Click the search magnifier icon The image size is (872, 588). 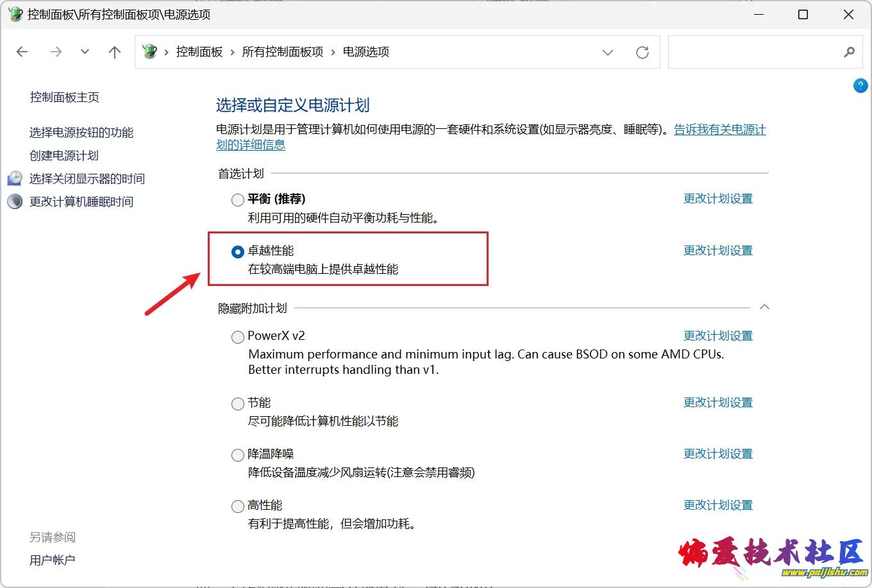coord(849,53)
